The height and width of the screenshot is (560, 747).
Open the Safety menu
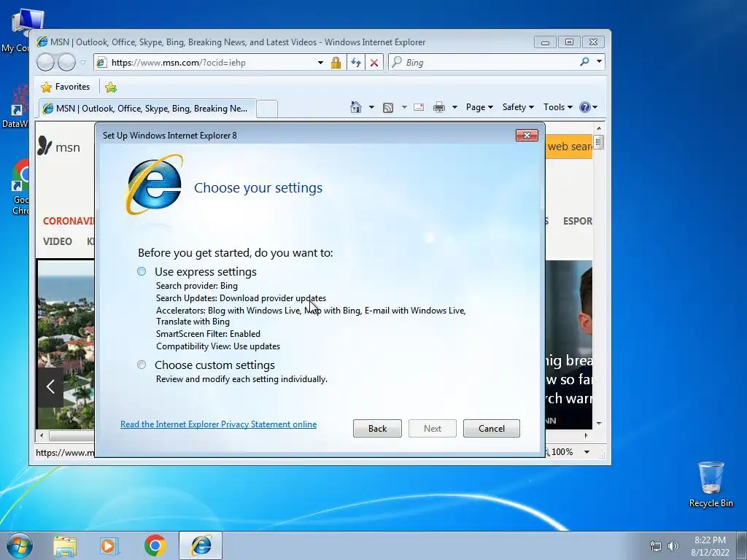pos(518,107)
